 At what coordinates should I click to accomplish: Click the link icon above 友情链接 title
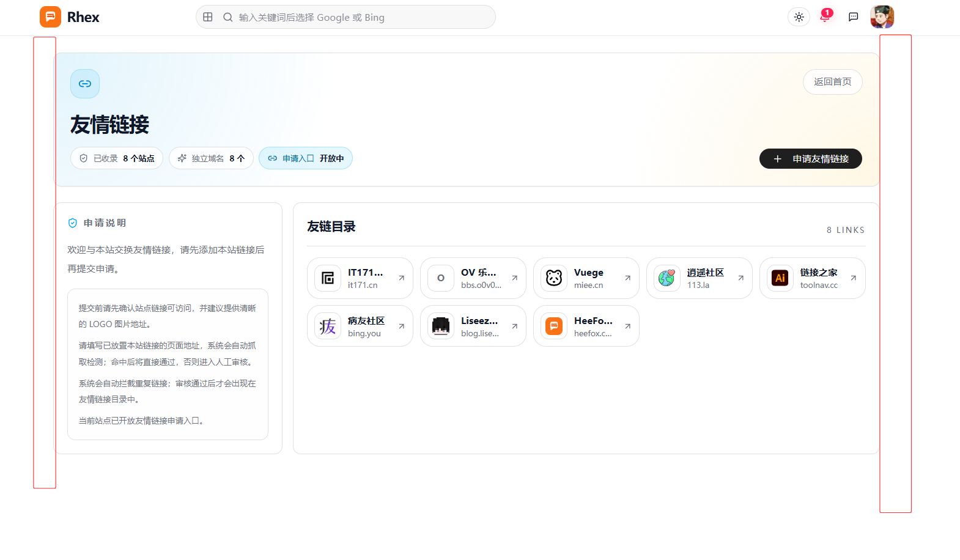tap(85, 84)
